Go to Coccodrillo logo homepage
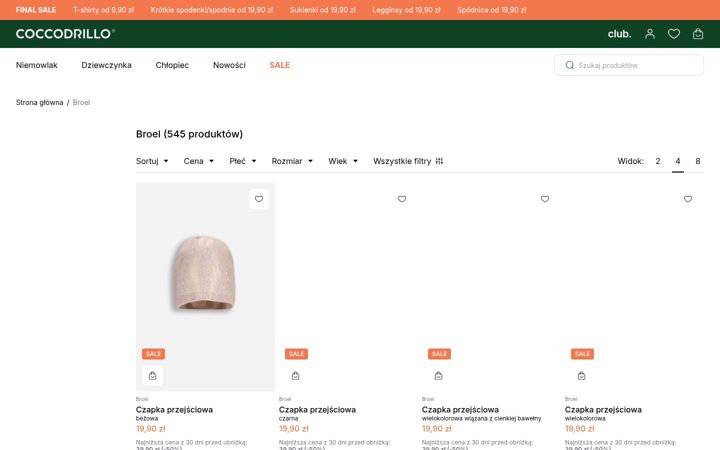Screen dimensions: 720x450 coord(65,34)
